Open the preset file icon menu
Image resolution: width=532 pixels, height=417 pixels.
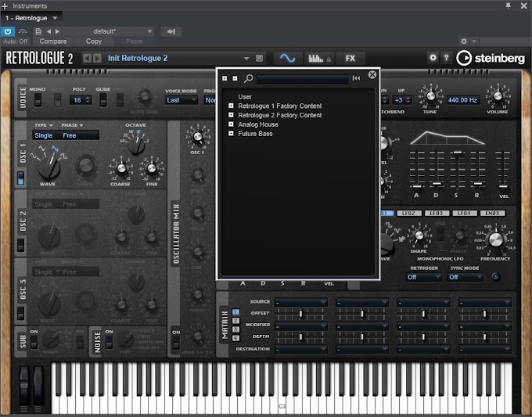click(x=38, y=31)
